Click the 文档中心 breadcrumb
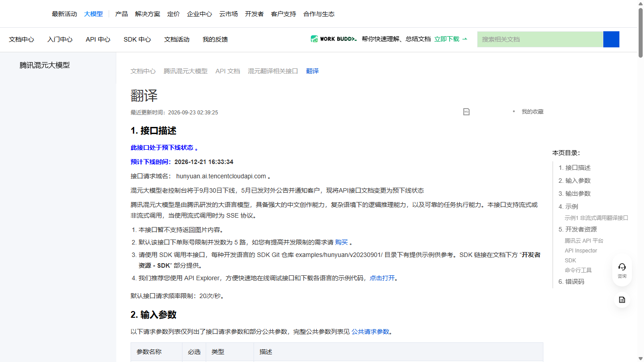The width and height of the screenshot is (644, 362). 143,71
